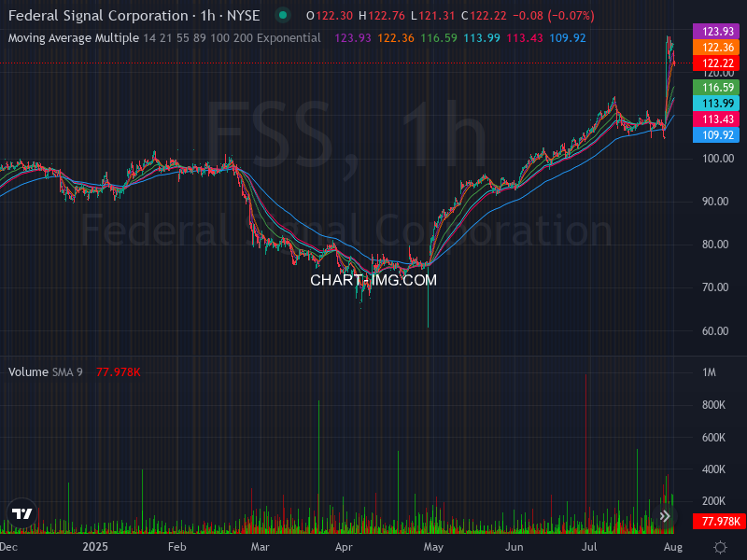Click the purple 123.93 price axis label

[x=716, y=32]
